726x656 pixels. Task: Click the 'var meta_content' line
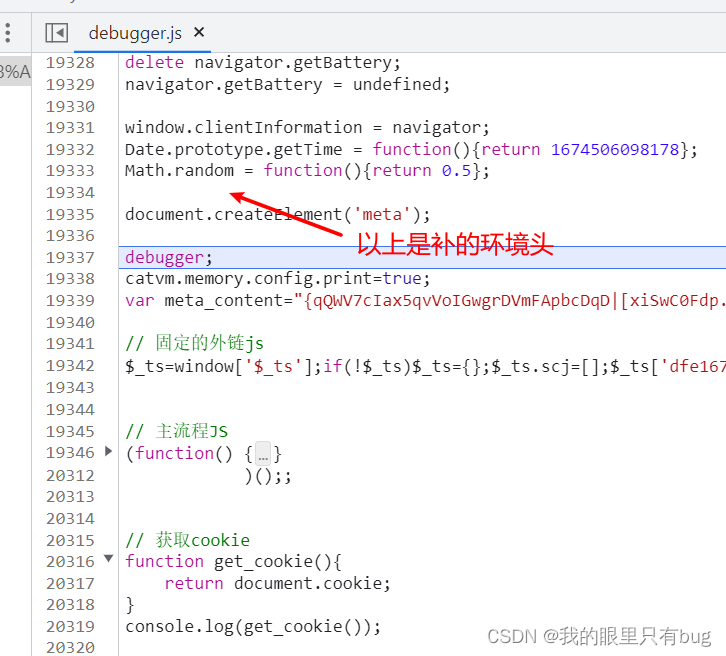425,300
